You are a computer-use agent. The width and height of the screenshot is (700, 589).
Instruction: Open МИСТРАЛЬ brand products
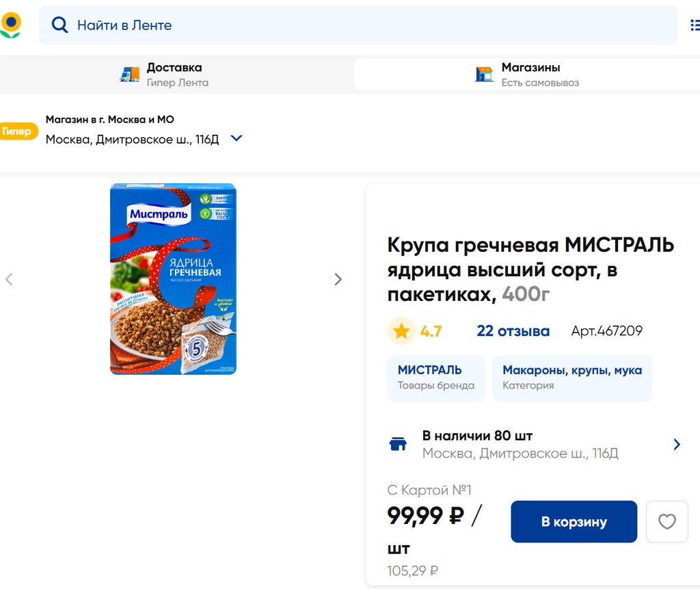[435, 378]
